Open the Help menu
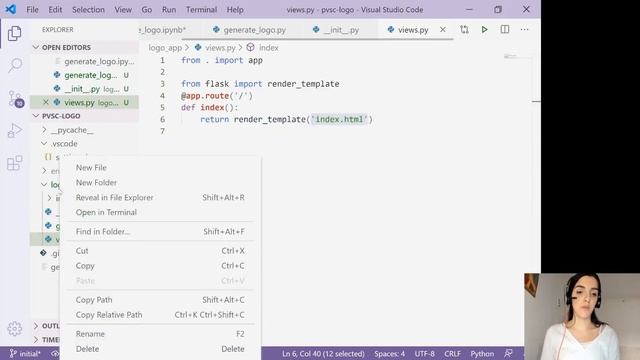 [235, 9]
